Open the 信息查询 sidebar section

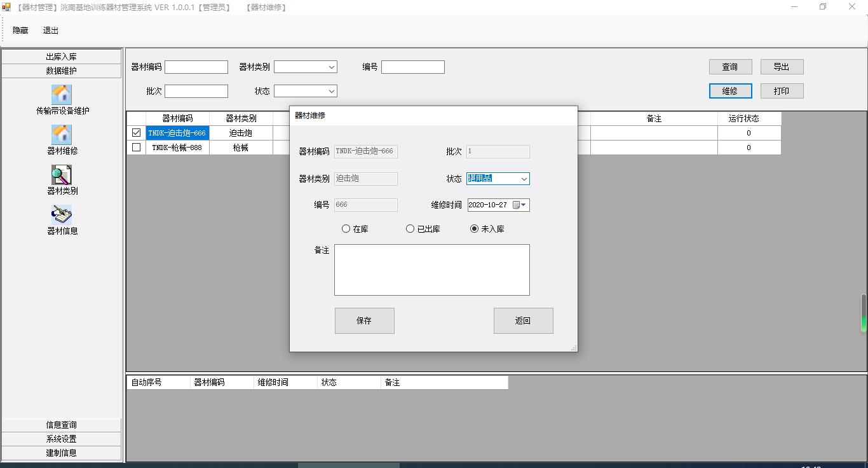click(x=62, y=425)
